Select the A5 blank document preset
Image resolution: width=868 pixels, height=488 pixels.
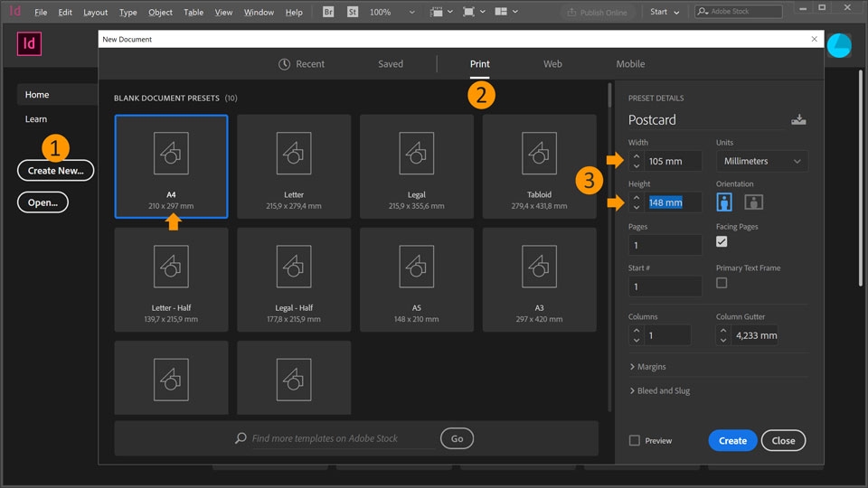click(x=416, y=279)
